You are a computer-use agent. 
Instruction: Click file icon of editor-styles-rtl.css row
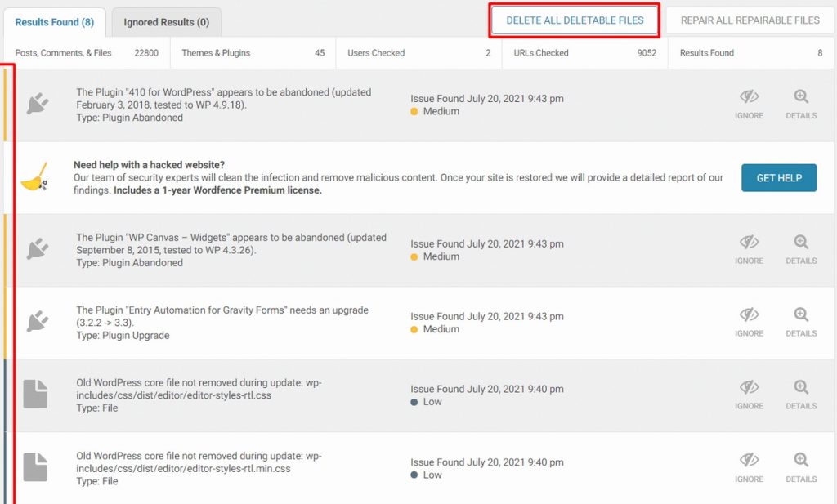point(36,395)
